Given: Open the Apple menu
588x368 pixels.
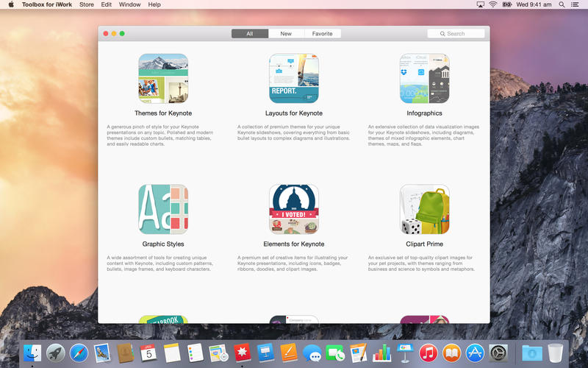Looking at the screenshot, I should click(x=11, y=4).
